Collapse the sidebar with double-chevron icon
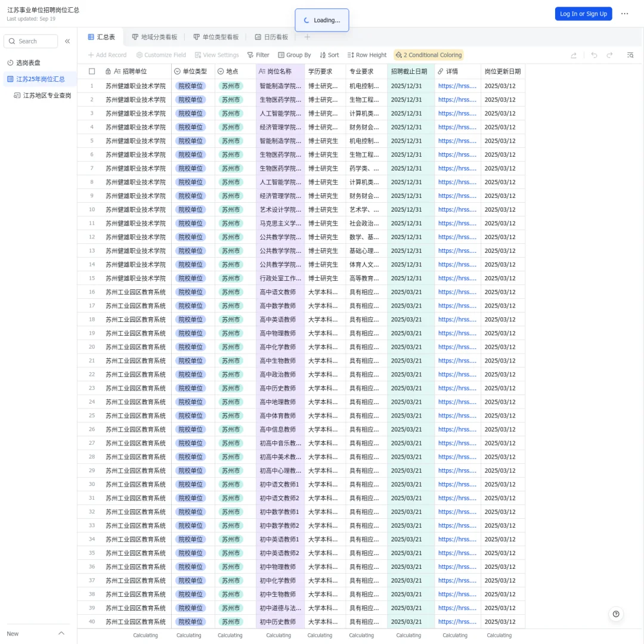This screenshot has height=644, width=644. pyautogui.click(x=67, y=41)
